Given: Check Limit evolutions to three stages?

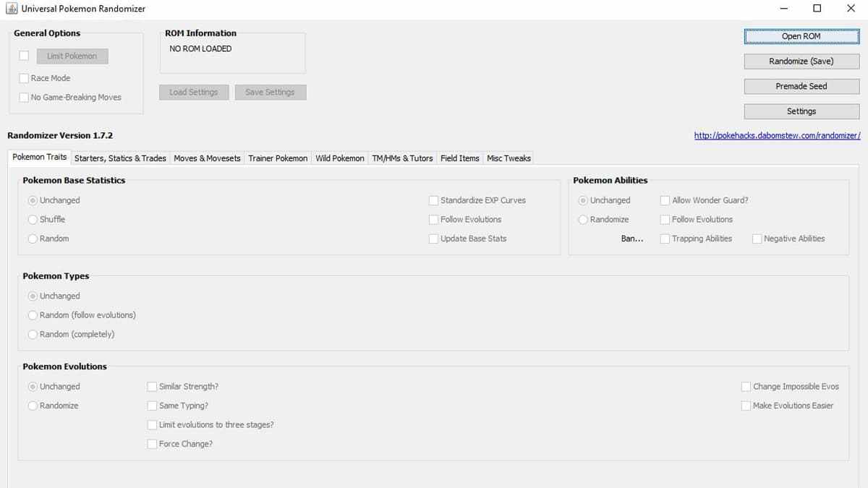Looking at the screenshot, I should (x=152, y=425).
